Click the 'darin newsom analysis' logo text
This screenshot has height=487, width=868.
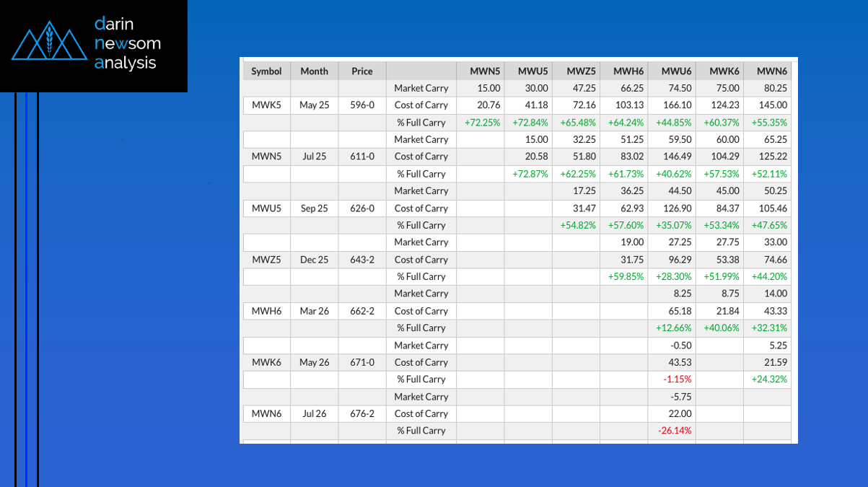[x=127, y=43]
